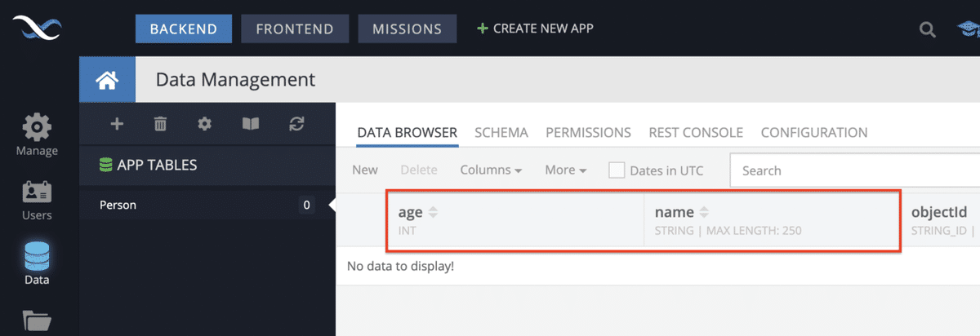980x336 pixels.
Task: Click the Person table record count badge
Action: (x=306, y=206)
